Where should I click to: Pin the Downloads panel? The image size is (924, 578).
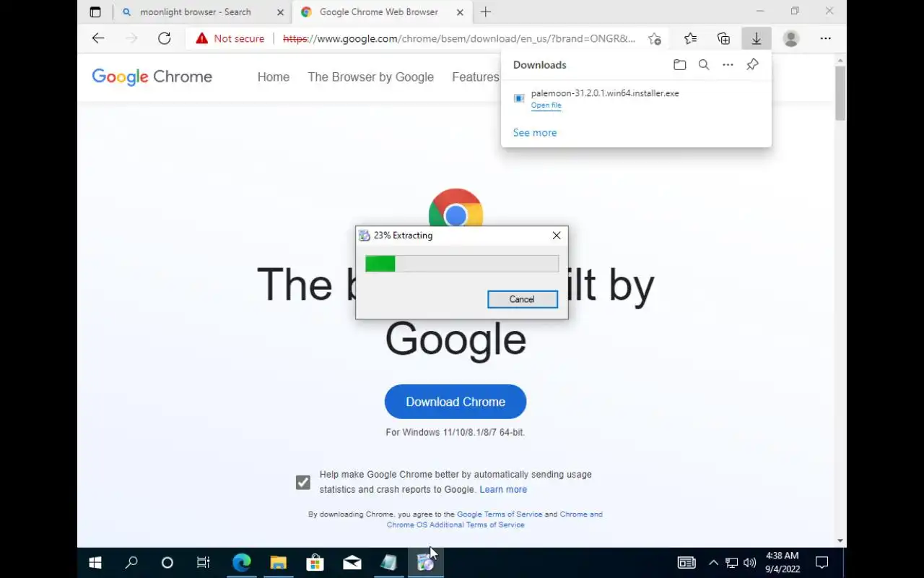coord(752,64)
